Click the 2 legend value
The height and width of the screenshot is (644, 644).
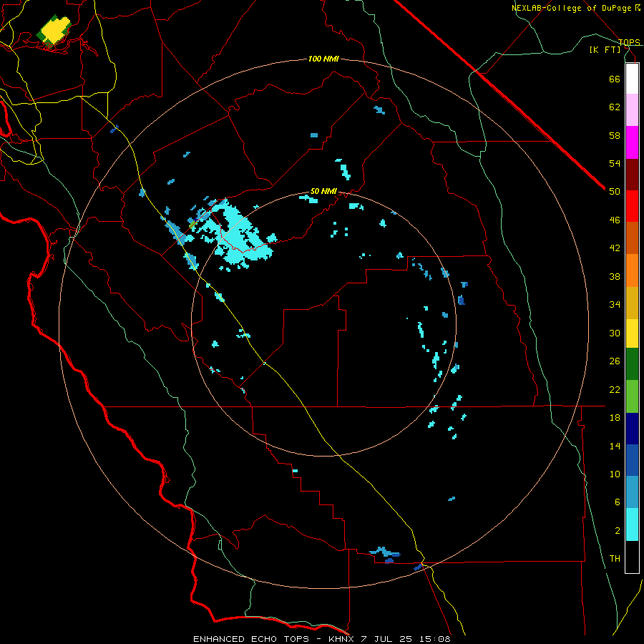click(618, 531)
